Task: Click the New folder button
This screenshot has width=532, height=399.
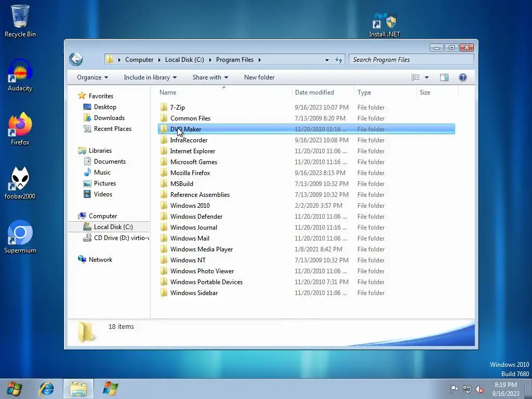Action: 259,77
